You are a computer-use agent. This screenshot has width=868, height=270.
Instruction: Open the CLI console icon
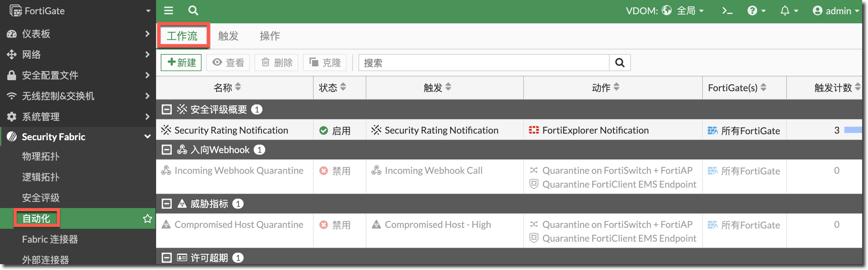point(727,11)
